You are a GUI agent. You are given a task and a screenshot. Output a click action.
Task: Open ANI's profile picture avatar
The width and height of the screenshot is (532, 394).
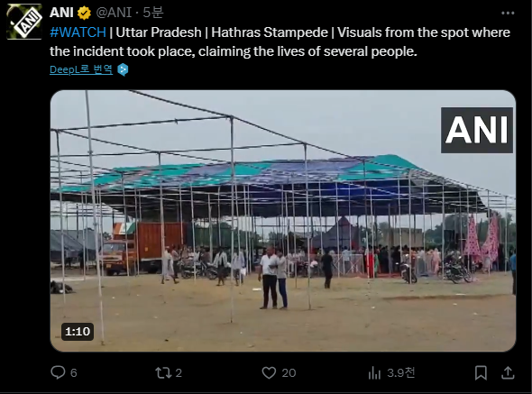point(24,22)
